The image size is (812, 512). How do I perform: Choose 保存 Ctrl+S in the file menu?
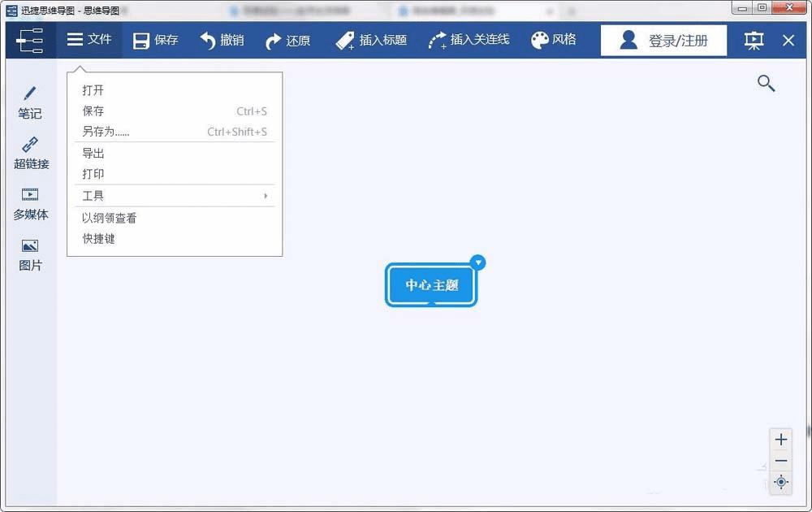(175, 111)
